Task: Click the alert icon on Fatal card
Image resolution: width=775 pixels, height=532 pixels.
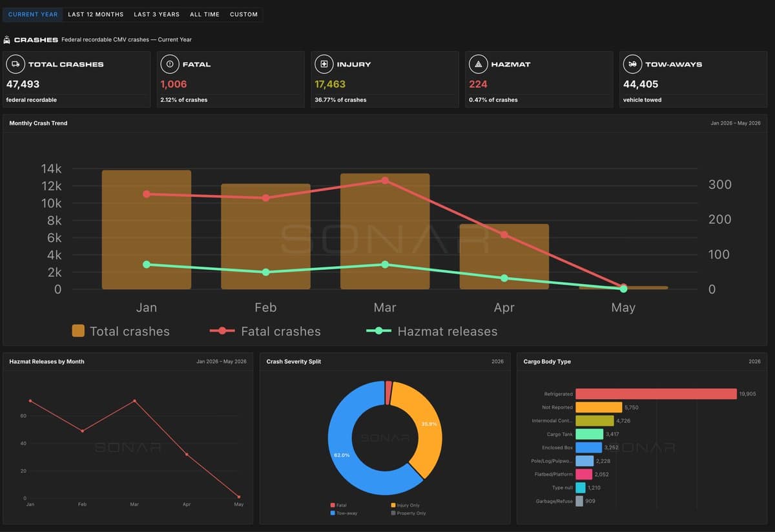Action: (169, 64)
